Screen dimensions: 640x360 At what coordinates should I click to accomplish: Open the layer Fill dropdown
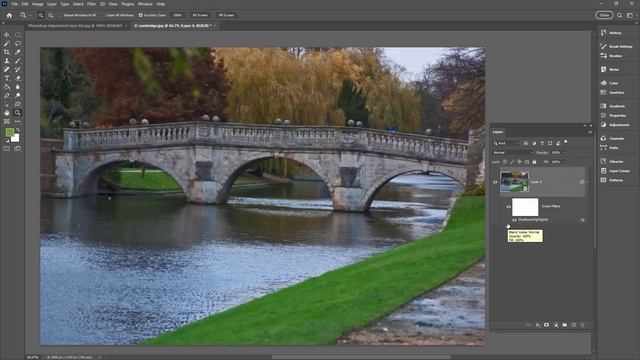coord(564,162)
